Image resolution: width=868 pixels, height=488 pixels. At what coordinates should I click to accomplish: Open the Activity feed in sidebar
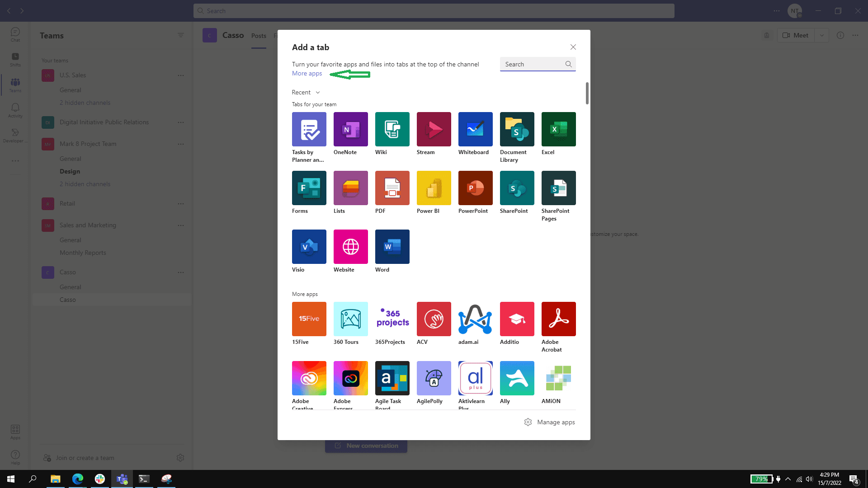click(x=15, y=110)
